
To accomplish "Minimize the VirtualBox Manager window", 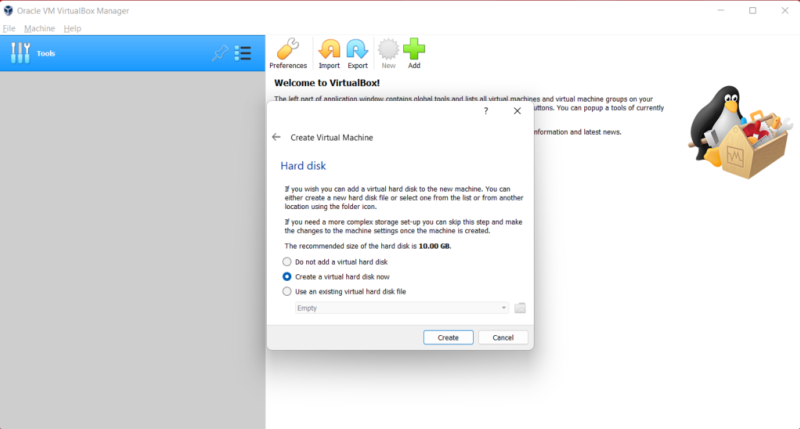I will [x=720, y=10].
